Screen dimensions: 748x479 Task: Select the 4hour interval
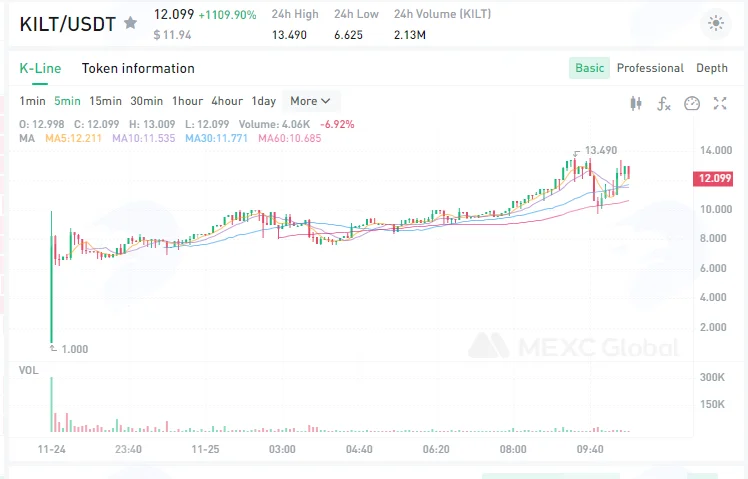tap(227, 101)
